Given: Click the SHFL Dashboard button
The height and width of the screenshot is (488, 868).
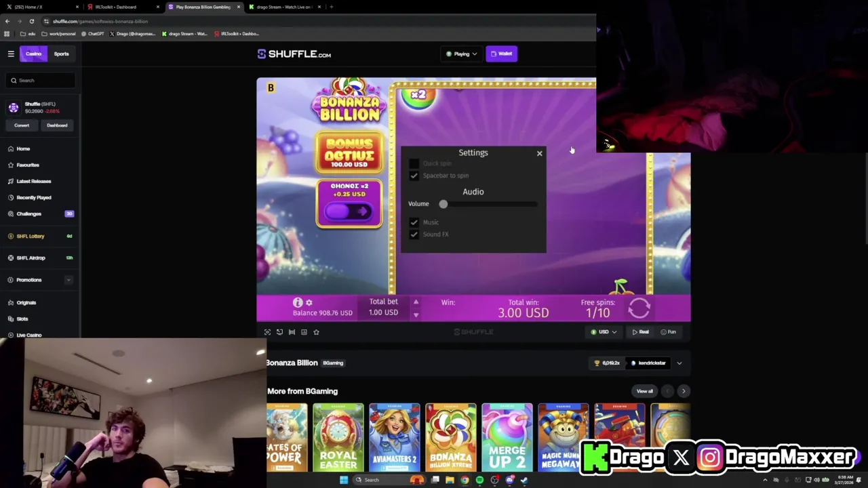Looking at the screenshot, I should [57, 125].
